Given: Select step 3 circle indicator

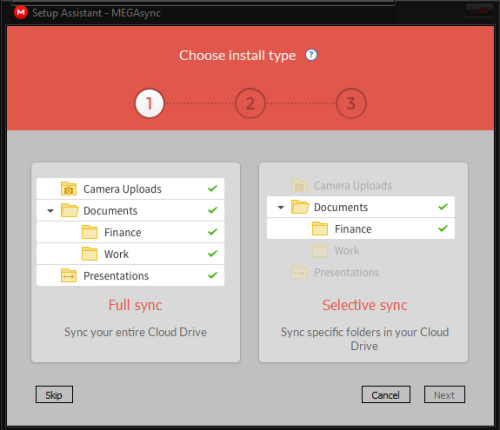Looking at the screenshot, I should tap(351, 103).
